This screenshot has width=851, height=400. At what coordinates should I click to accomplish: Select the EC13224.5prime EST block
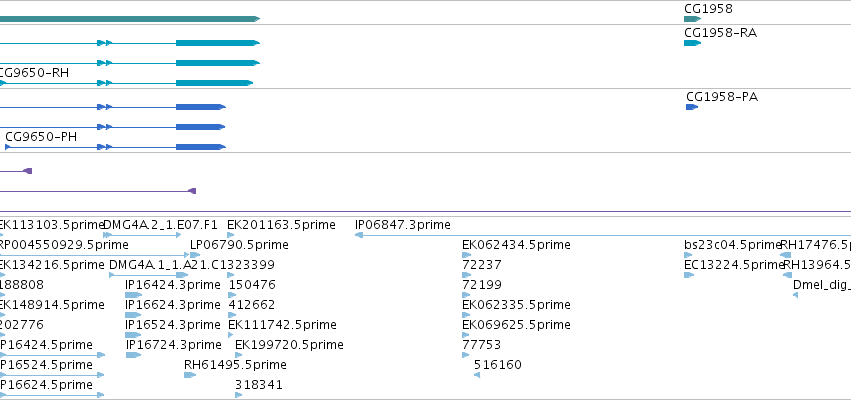689,275
